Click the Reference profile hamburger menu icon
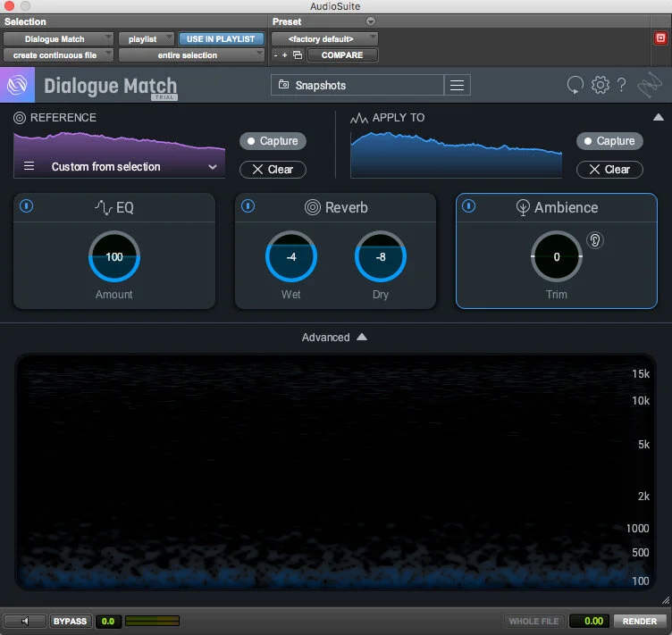The width and height of the screenshot is (672, 635). click(29, 166)
